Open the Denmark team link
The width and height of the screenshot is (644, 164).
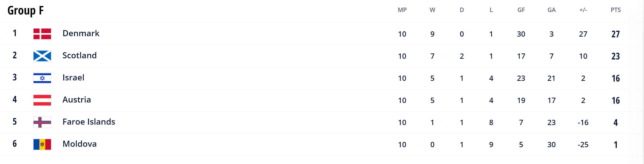(81, 33)
